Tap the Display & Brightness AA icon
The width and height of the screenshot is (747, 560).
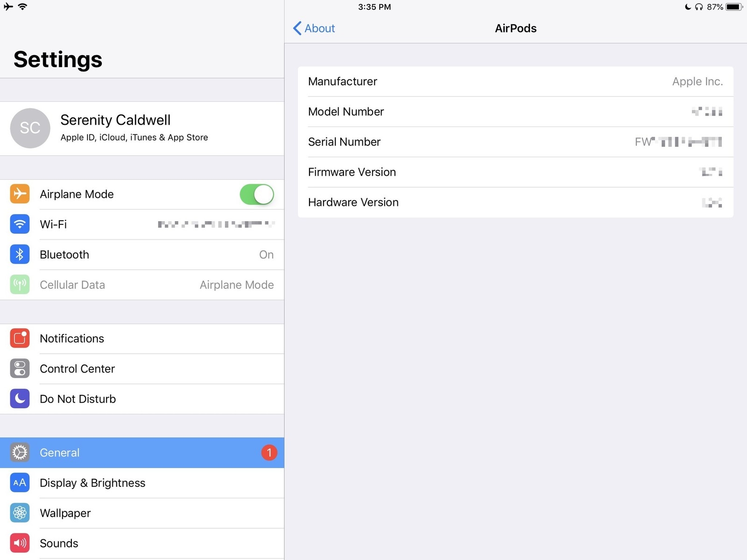(x=20, y=483)
